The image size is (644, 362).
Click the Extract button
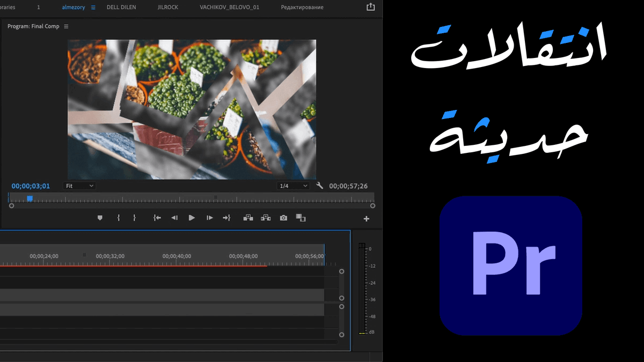point(266,218)
